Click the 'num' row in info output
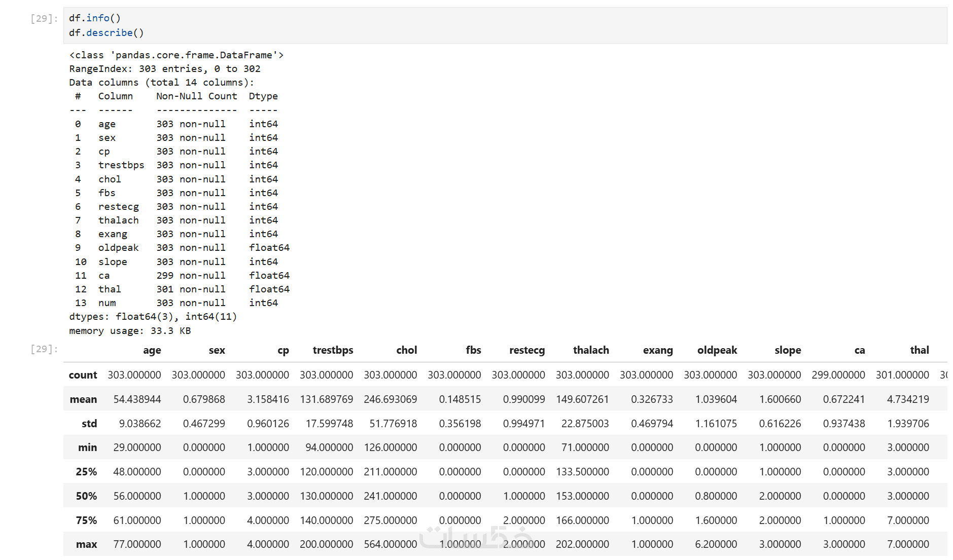Viewport: 953px width, 560px height. pos(176,303)
